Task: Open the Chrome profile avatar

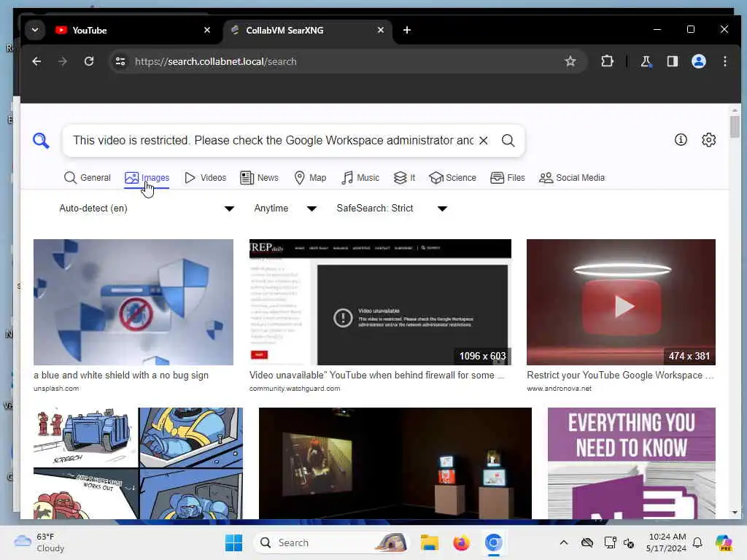Action: 699,61
